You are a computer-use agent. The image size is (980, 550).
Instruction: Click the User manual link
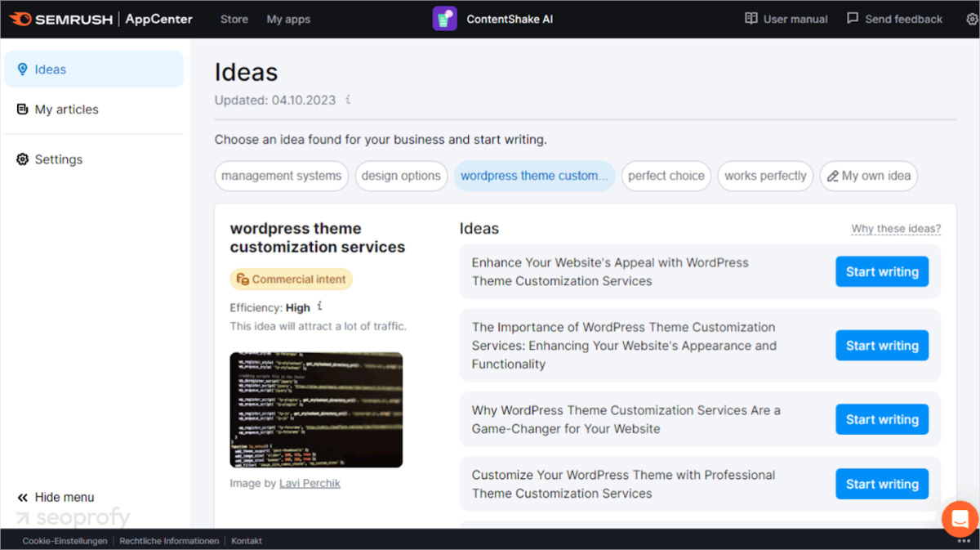tap(786, 19)
